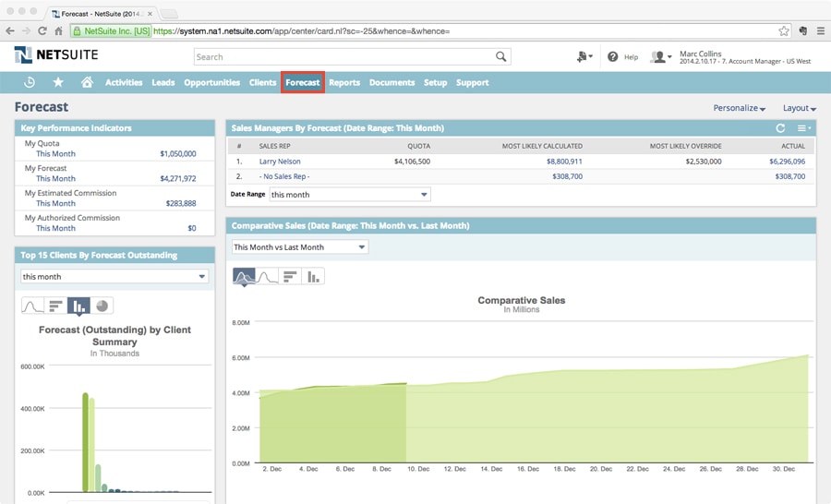
Task: Click 'This Month' under My Quota
Action: click(55, 153)
